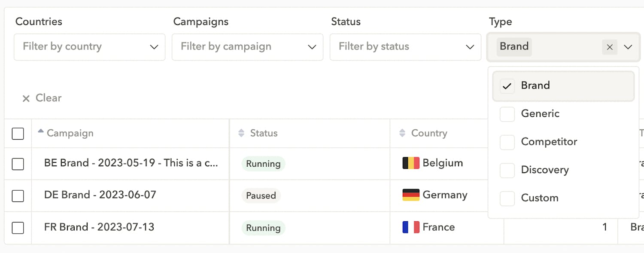644x253 pixels.
Task: Sort by Campaign column arrow icon
Action: [41, 131]
